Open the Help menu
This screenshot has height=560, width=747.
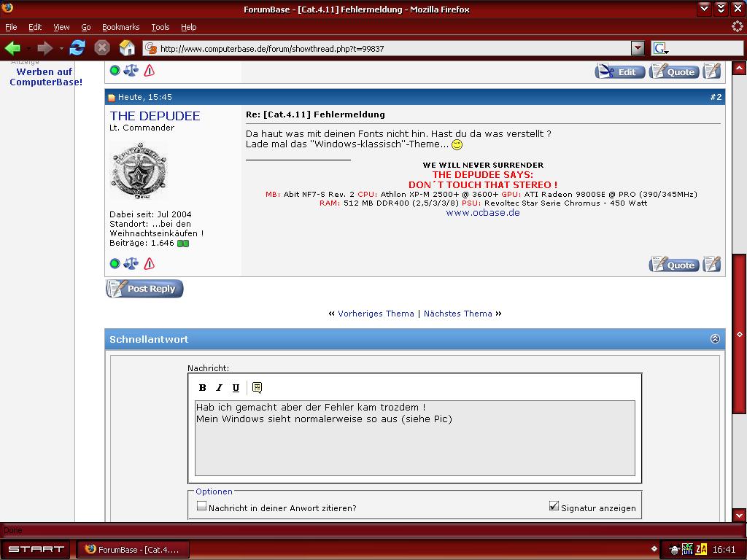point(189,27)
